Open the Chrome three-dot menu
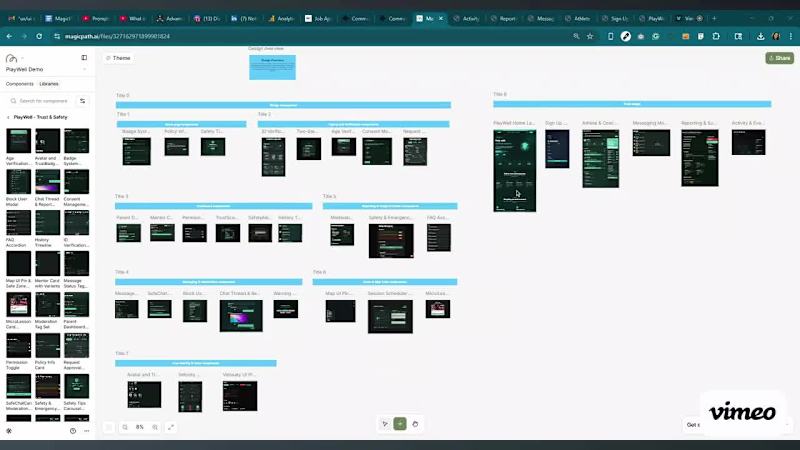The image size is (800, 450). 791,36
